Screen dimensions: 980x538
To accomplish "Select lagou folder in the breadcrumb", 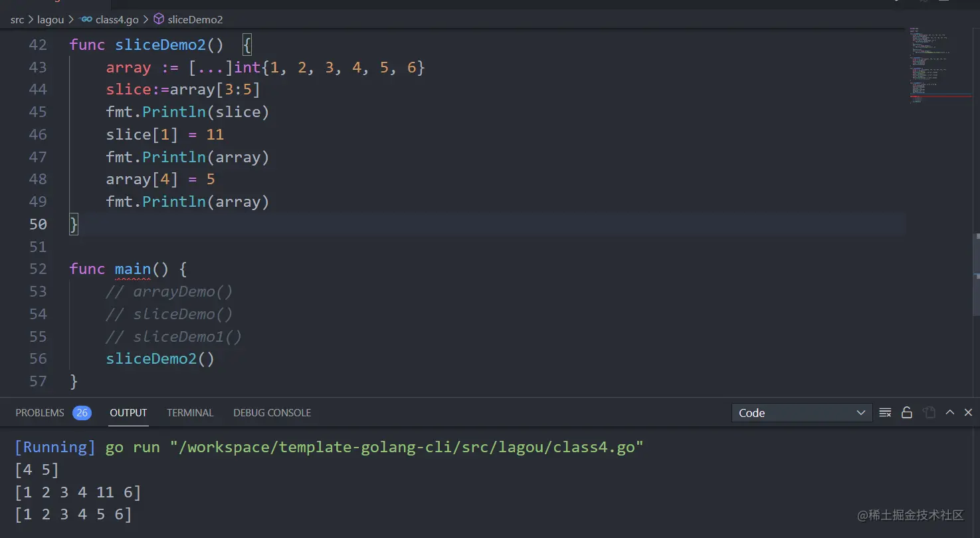I will click(x=50, y=20).
